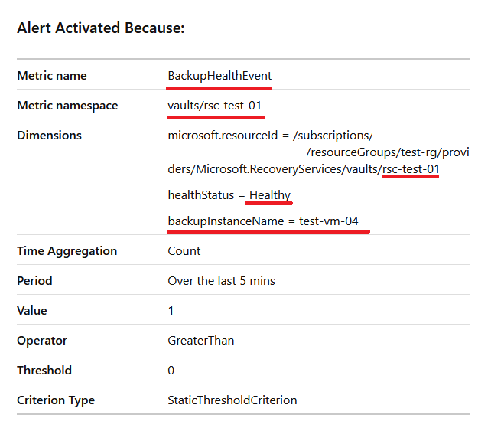Select the 'microsoft.resourceId = /subscriptions/' text
The image size is (504, 428).
(x=270, y=136)
